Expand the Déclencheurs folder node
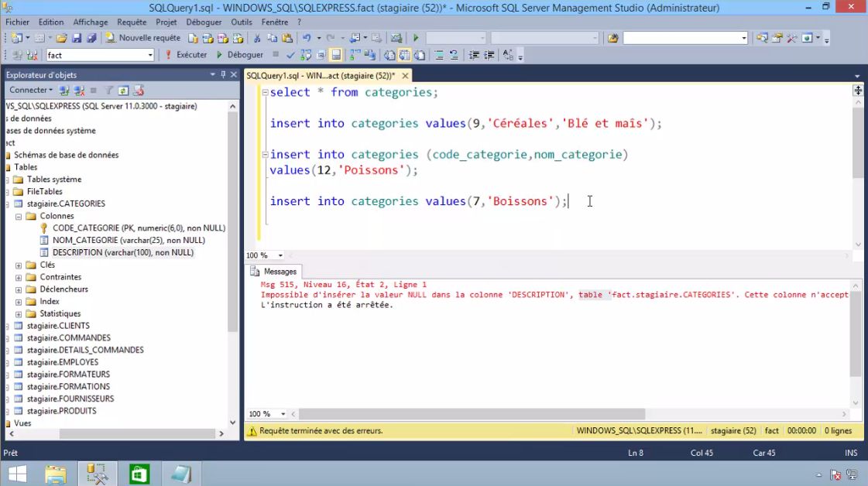868x486 pixels. pyautogui.click(x=19, y=289)
